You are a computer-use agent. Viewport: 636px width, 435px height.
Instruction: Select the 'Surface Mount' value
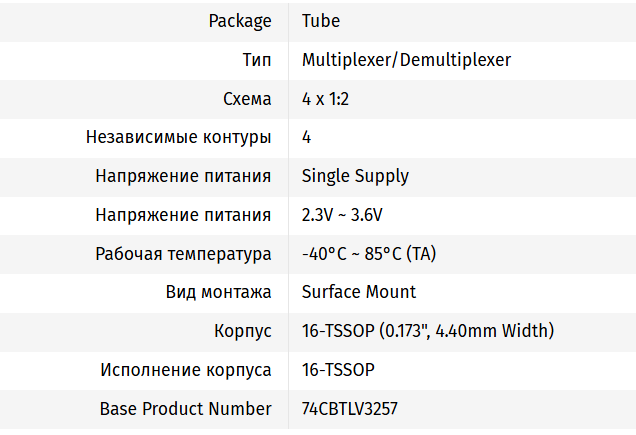359,292
